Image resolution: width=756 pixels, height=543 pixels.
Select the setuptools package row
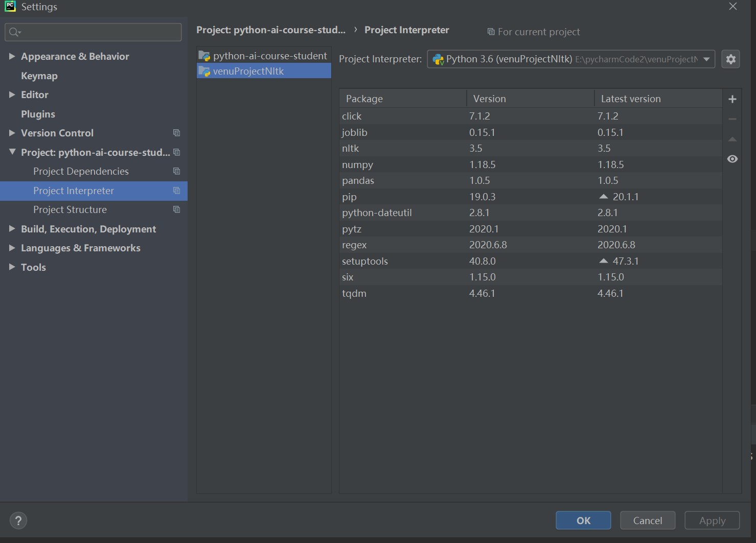531,261
